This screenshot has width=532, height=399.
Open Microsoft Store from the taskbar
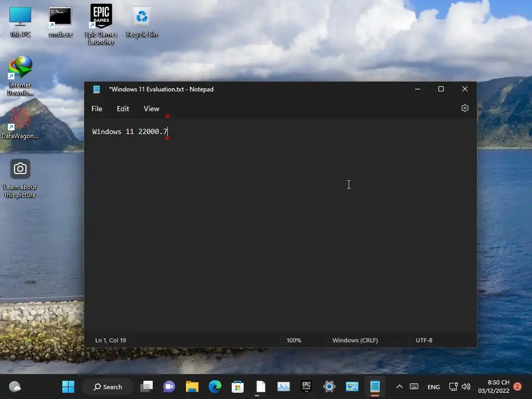point(237,387)
